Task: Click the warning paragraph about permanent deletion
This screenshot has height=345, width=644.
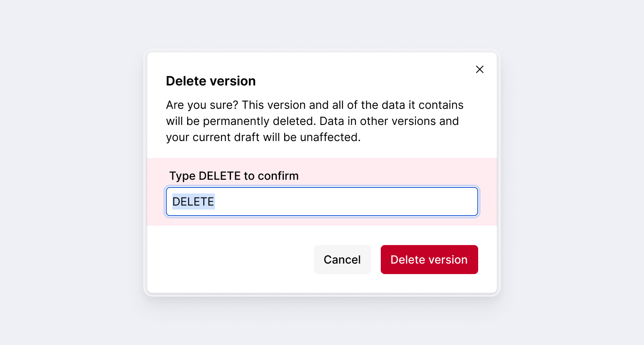Action: 314,121
